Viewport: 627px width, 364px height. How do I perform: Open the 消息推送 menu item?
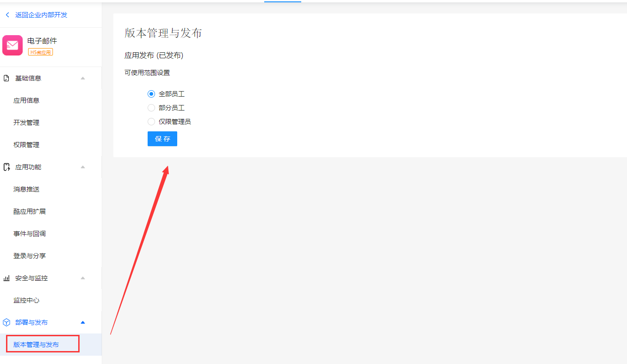point(26,189)
